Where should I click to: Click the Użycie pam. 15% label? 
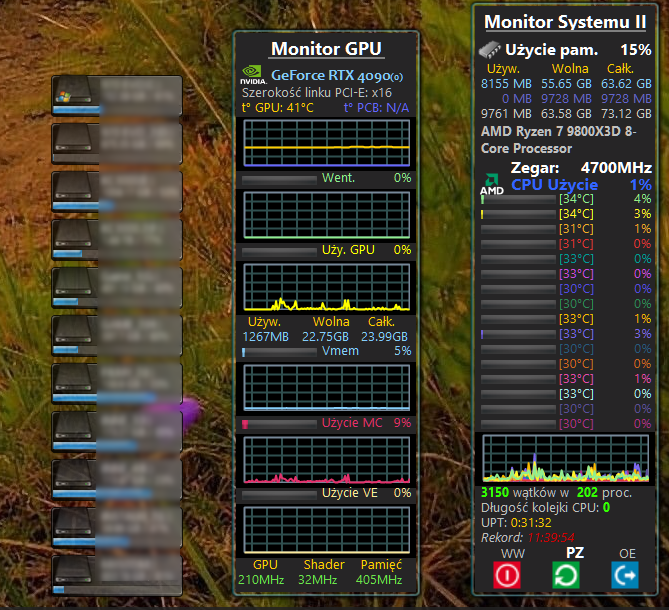tap(578, 50)
